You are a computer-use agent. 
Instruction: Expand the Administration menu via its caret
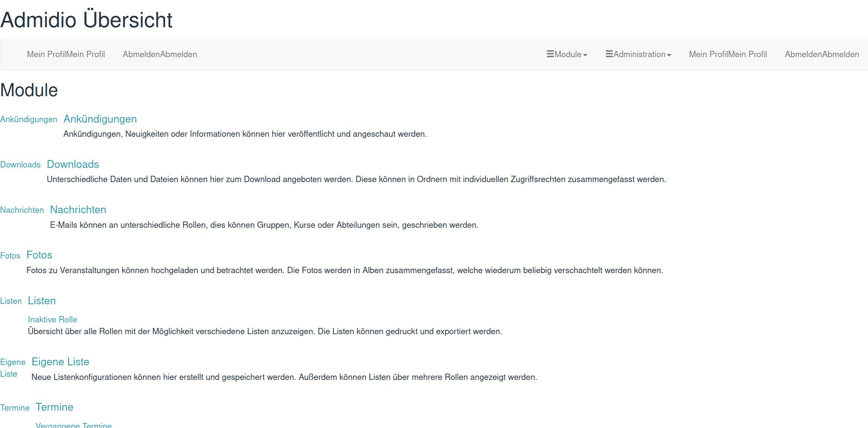coord(669,55)
